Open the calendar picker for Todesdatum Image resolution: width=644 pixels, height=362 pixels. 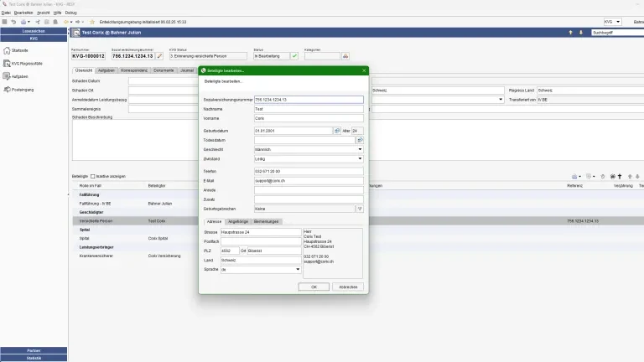click(360, 140)
